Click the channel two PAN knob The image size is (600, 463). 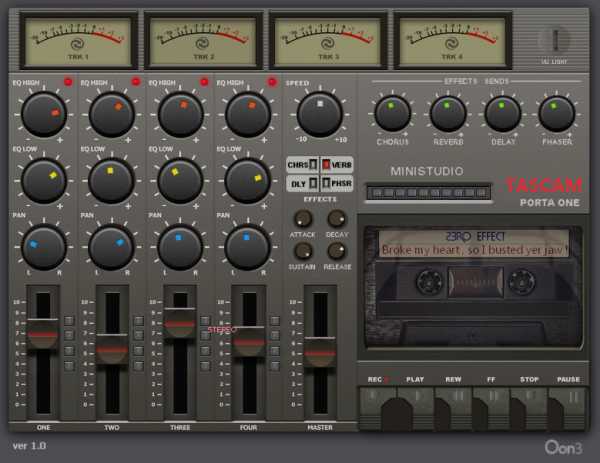(x=111, y=247)
